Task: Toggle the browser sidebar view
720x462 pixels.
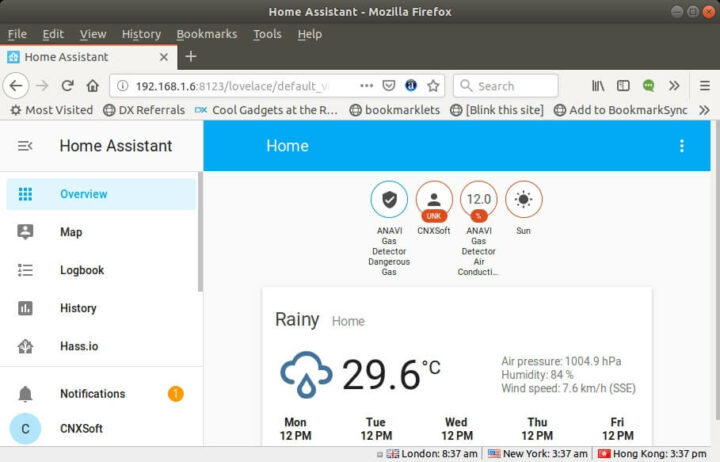Action: click(623, 86)
